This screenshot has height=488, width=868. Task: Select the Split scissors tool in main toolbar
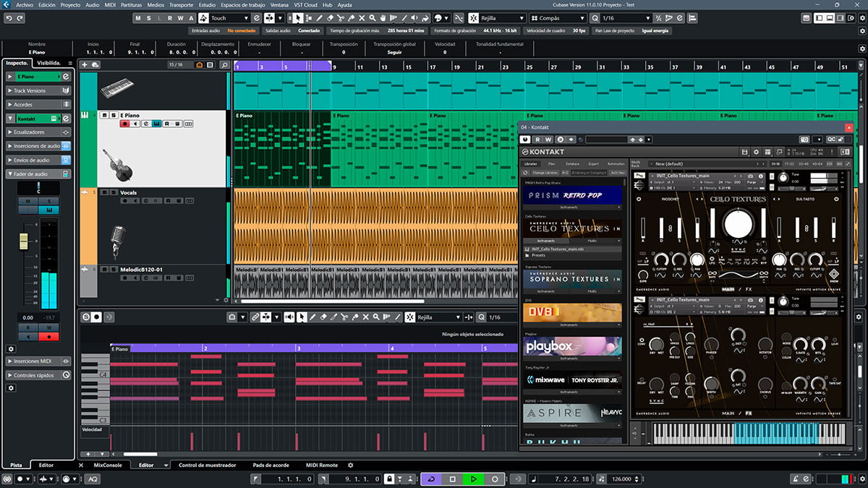[341, 17]
